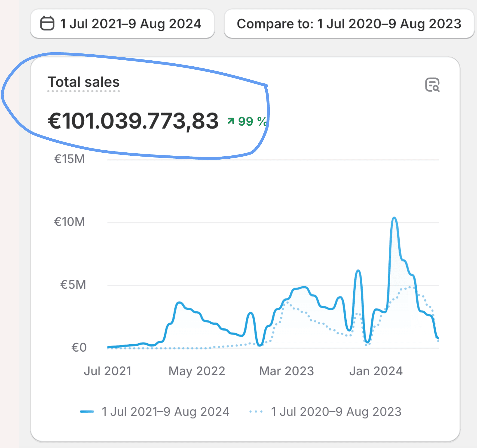This screenshot has height=448, width=477.
Task: Click the €5M y-axis label
Action: 73,285
